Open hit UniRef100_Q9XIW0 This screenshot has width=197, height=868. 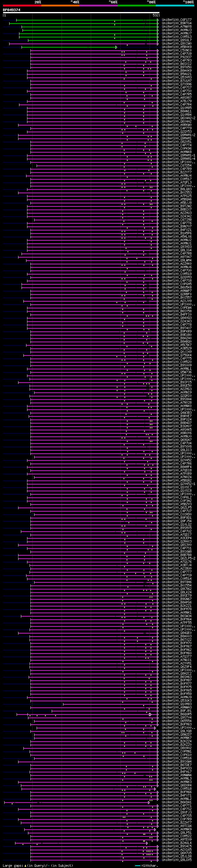click(x=177, y=43)
